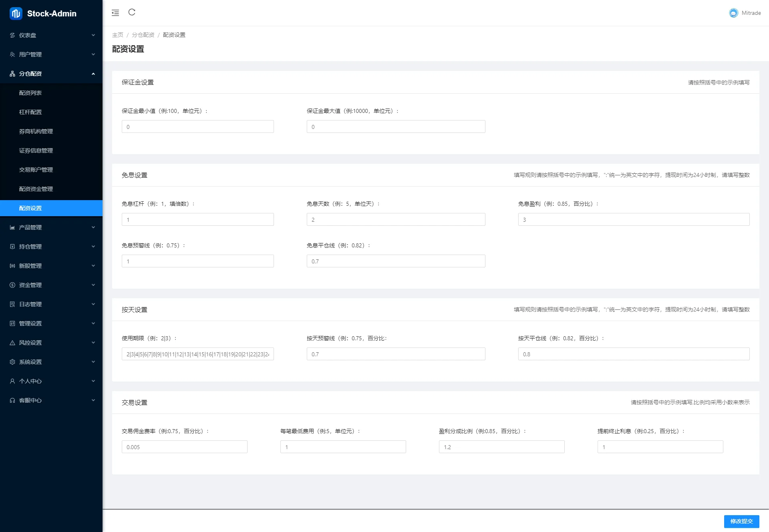
Task: Click the 风控设置 warning triangle icon
Action: tap(12, 343)
